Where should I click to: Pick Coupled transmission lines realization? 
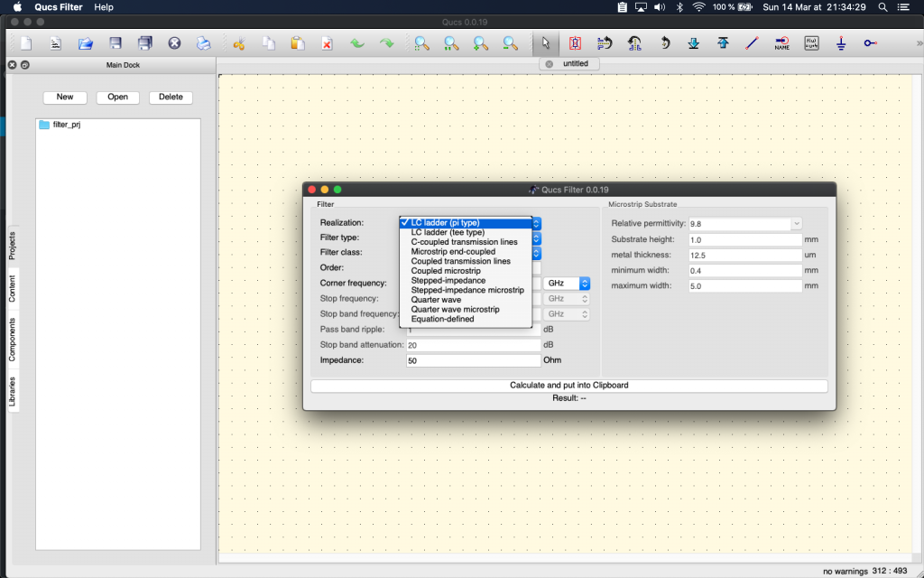tap(466, 261)
